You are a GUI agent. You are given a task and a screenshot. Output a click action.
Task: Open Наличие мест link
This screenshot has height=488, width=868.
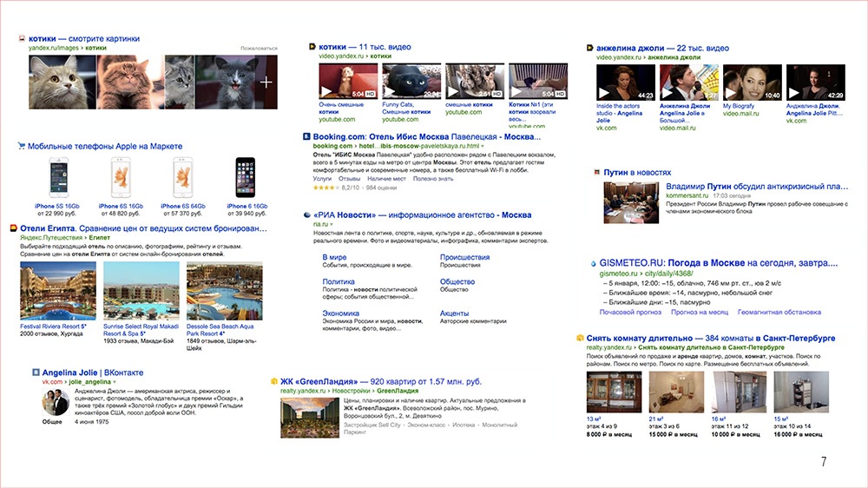pyautogui.click(x=386, y=178)
